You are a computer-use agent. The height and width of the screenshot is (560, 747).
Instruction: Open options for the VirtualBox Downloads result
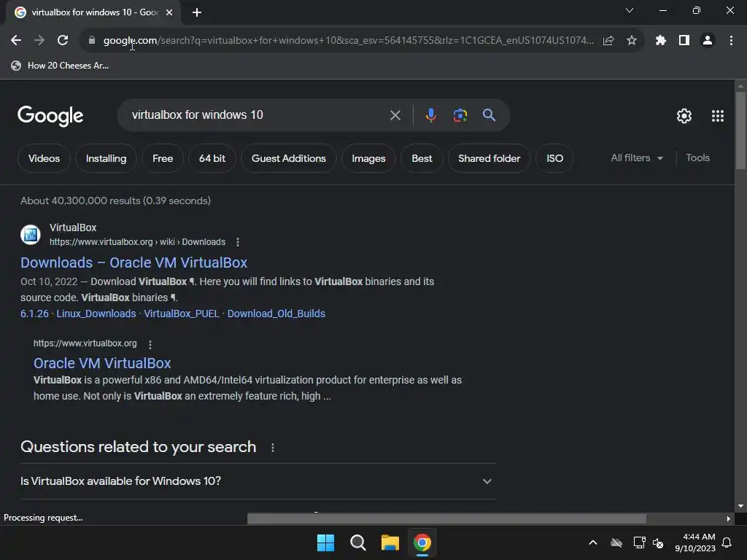[238, 242]
